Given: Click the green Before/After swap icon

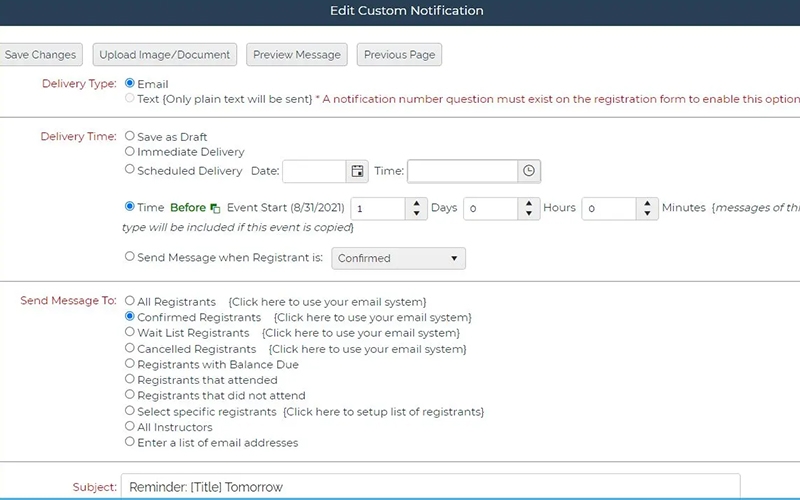Looking at the screenshot, I should click(x=215, y=209).
